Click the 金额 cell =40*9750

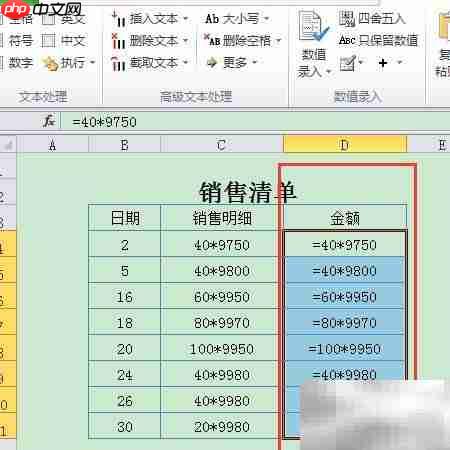coord(345,245)
